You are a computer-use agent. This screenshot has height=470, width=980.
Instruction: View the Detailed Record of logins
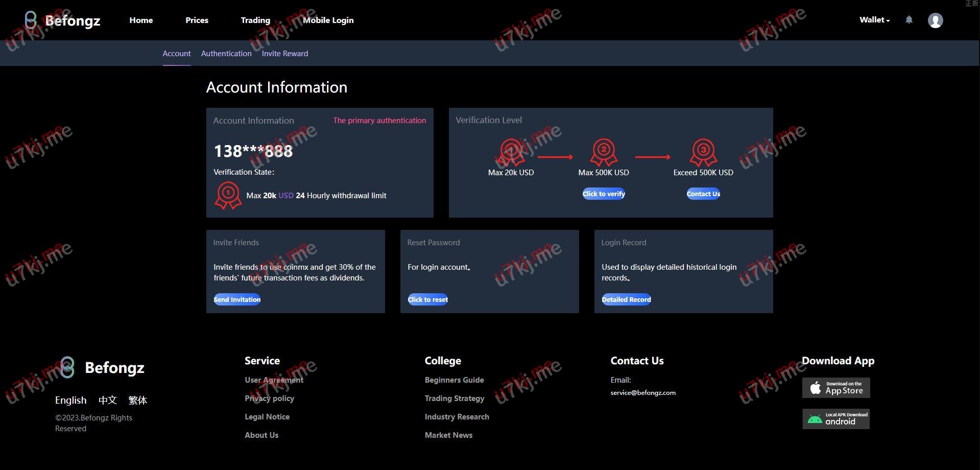click(x=626, y=299)
